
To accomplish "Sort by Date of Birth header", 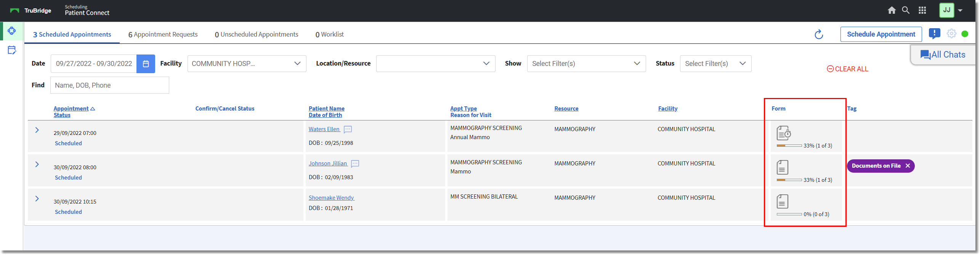I will (x=325, y=115).
